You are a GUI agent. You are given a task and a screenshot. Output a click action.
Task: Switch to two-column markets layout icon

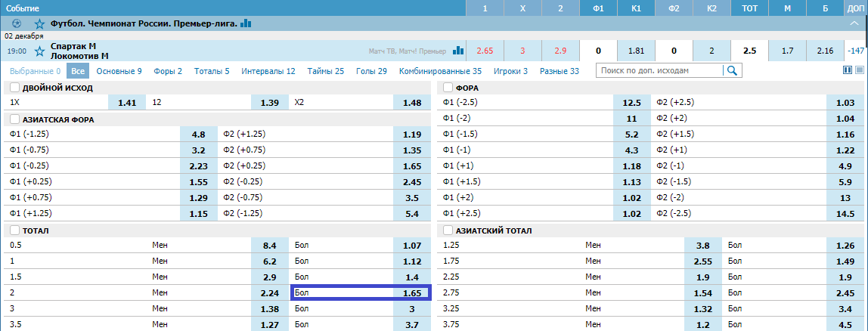(847, 70)
